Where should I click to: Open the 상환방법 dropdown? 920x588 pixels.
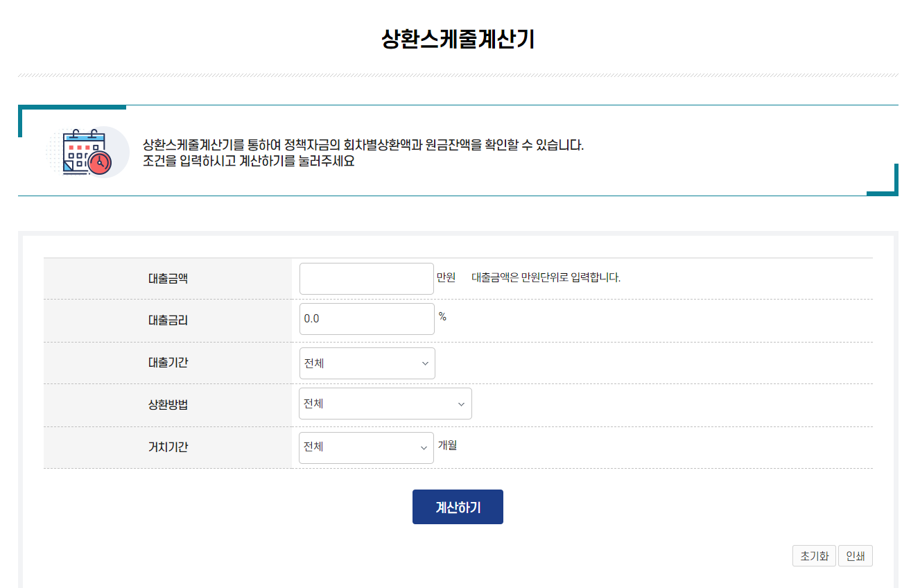click(x=385, y=403)
